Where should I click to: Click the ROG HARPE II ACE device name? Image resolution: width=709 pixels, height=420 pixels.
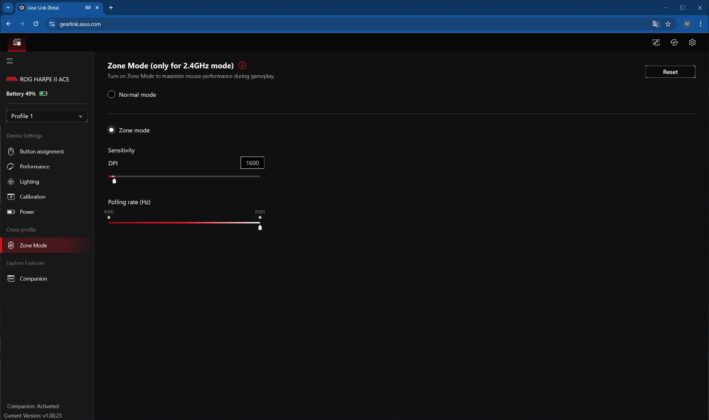click(x=44, y=79)
